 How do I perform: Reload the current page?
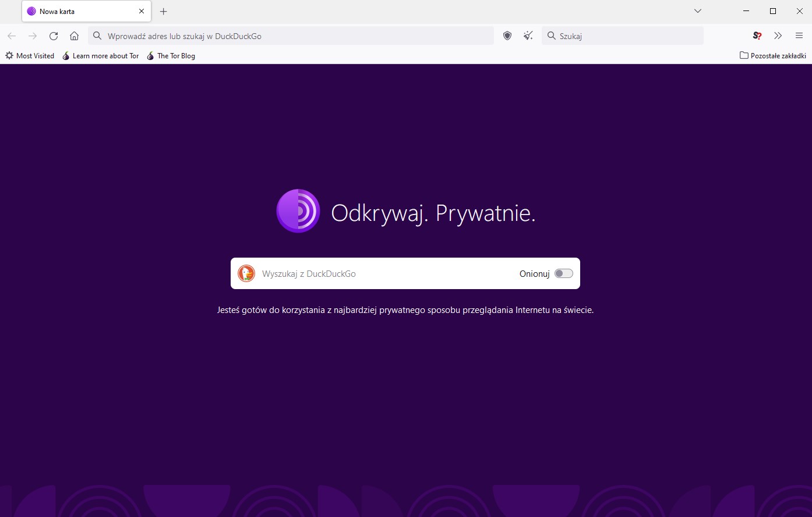54,36
